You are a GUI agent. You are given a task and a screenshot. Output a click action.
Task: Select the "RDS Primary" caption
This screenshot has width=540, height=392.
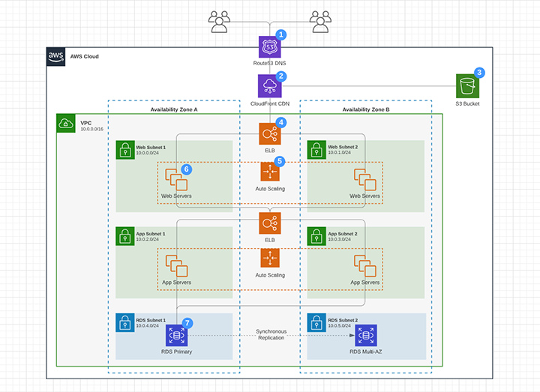tap(177, 352)
